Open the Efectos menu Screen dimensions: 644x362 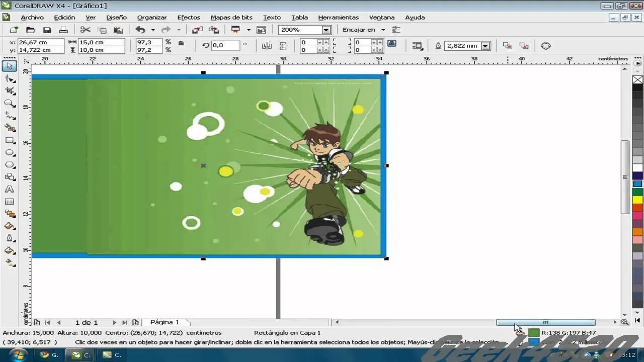(x=189, y=18)
